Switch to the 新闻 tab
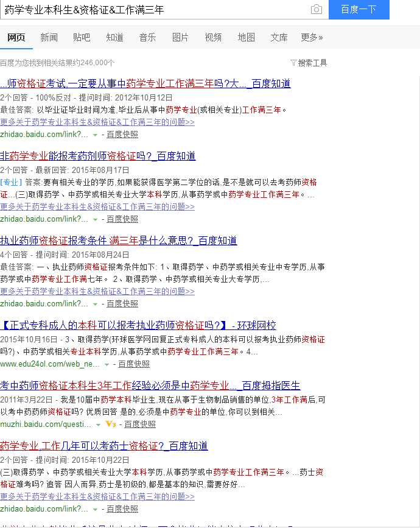 49,37
